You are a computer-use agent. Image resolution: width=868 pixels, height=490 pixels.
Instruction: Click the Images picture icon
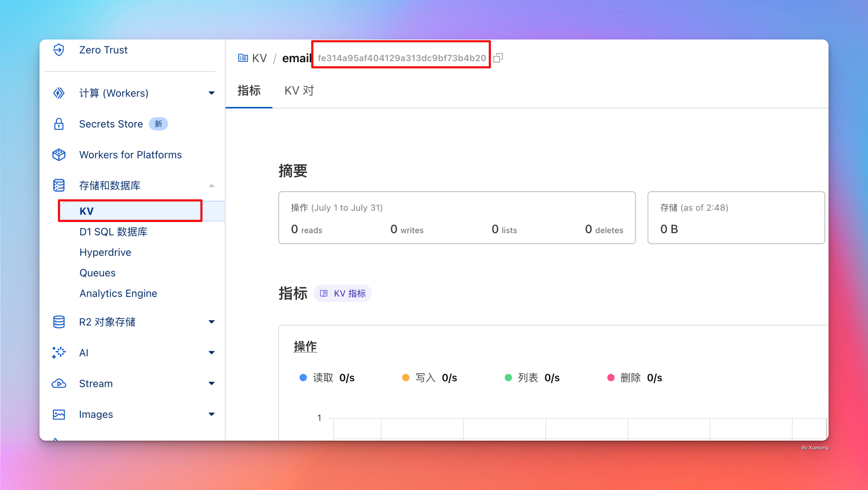click(59, 414)
